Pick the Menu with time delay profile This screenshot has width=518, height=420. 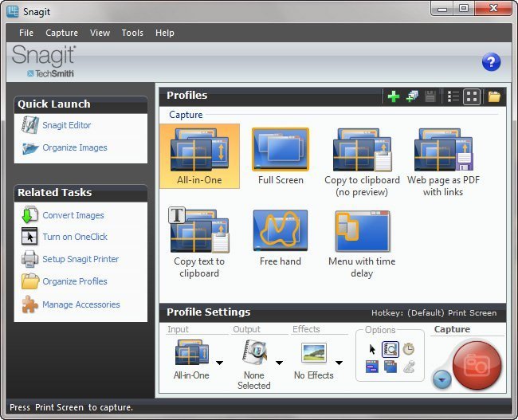[x=363, y=238]
